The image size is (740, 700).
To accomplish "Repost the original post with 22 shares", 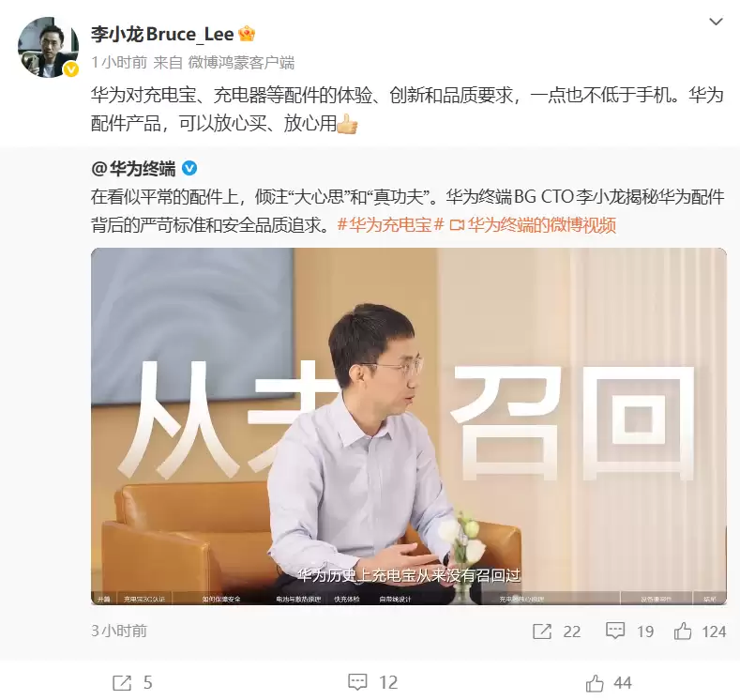I will (556, 632).
